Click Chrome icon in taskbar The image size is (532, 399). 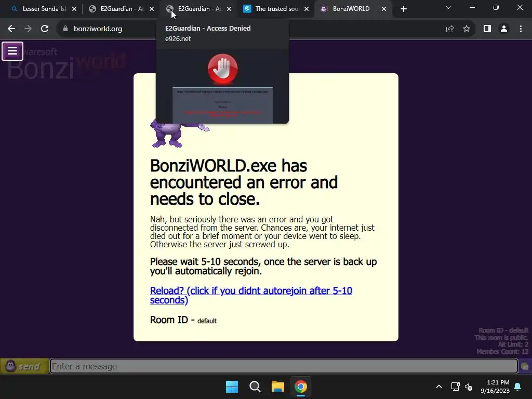pos(301,387)
